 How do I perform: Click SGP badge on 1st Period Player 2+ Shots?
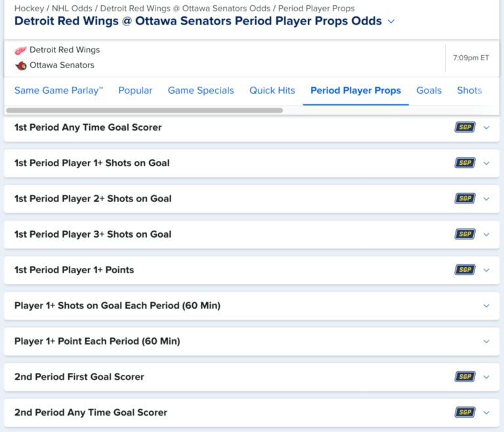[x=465, y=198]
